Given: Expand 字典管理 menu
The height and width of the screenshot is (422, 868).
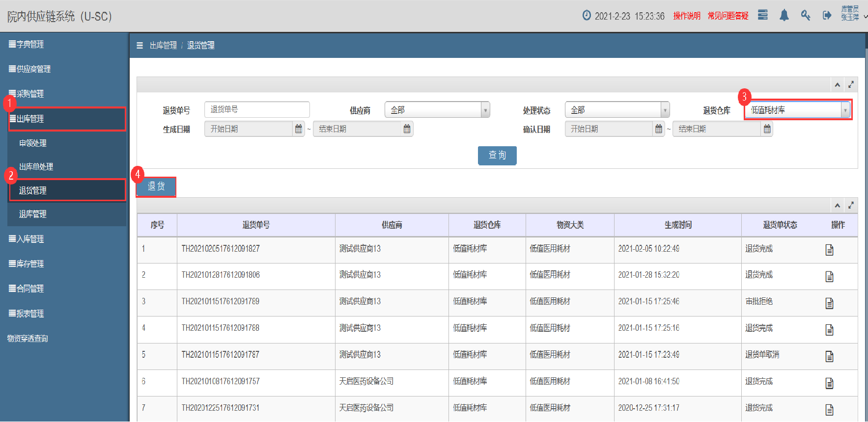Looking at the screenshot, I should (27, 44).
